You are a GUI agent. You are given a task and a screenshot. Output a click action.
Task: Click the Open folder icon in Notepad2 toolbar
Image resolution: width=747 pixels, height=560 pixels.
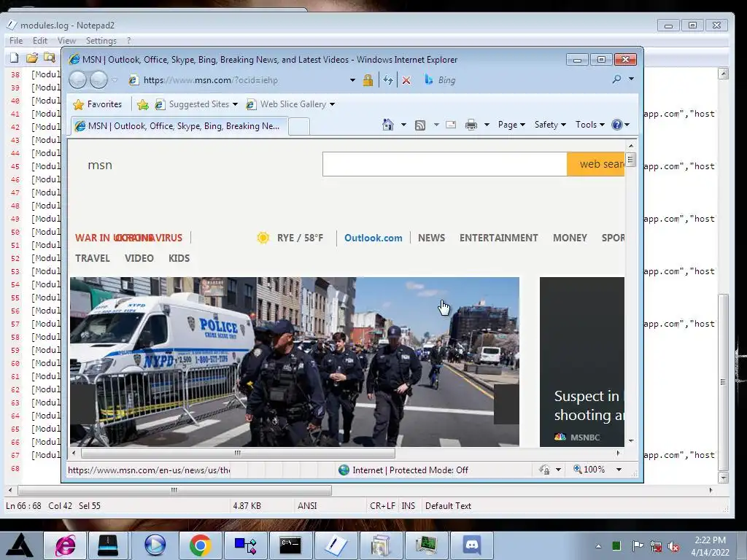[x=32, y=58]
